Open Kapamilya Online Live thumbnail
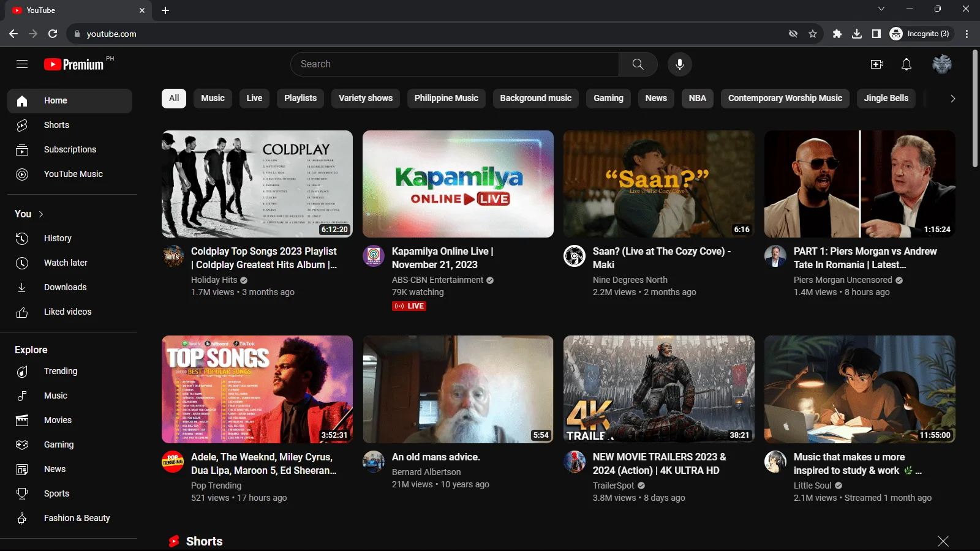 [458, 184]
